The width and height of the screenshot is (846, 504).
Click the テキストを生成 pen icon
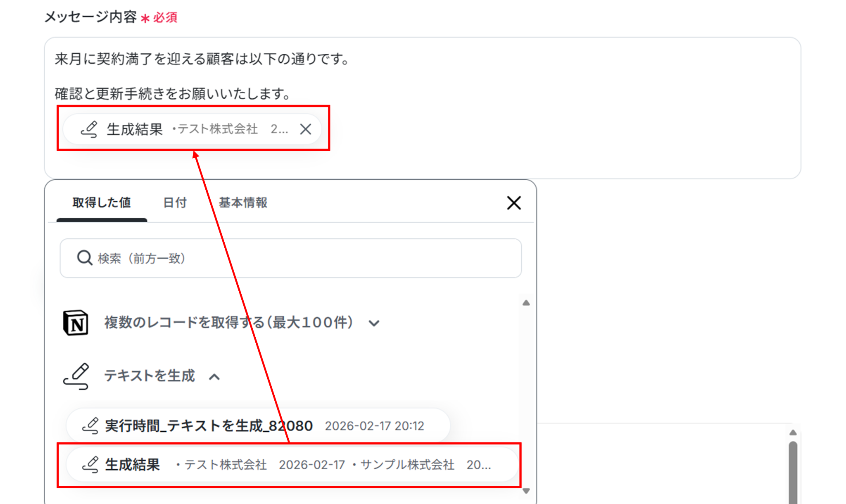click(x=76, y=376)
